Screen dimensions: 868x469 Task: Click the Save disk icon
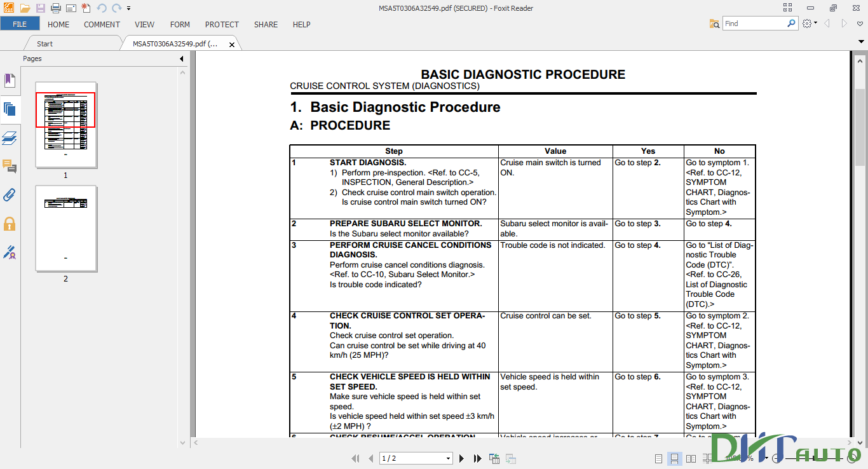click(40, 8)
